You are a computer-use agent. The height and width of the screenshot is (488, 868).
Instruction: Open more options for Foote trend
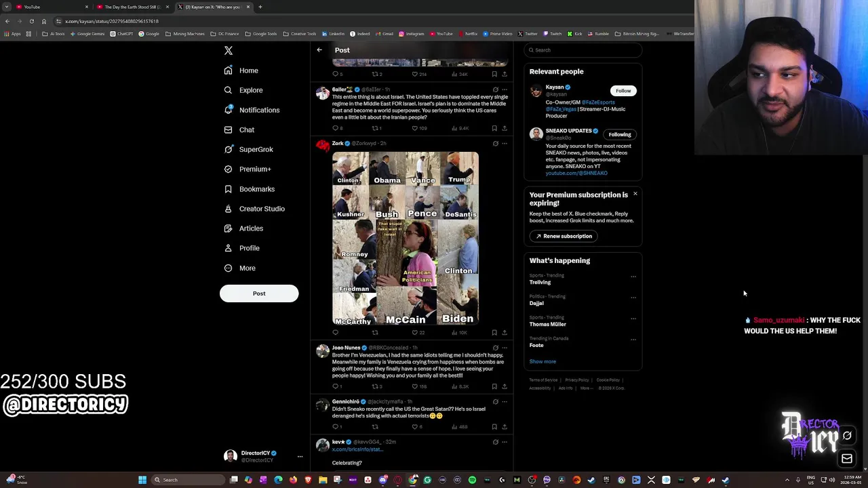click(x=633, y=340)
